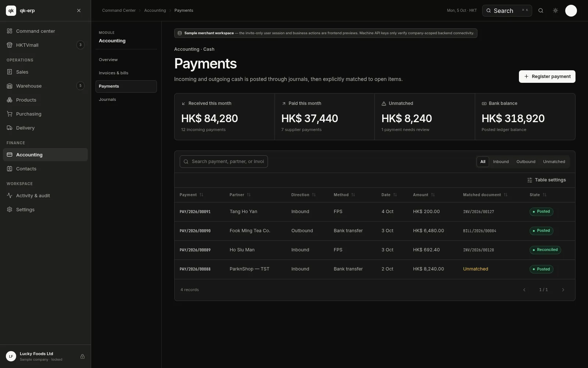The image size is (588, 368).
Task: Toggle the light/dark theme sun icon
Action: pos(555,11)
